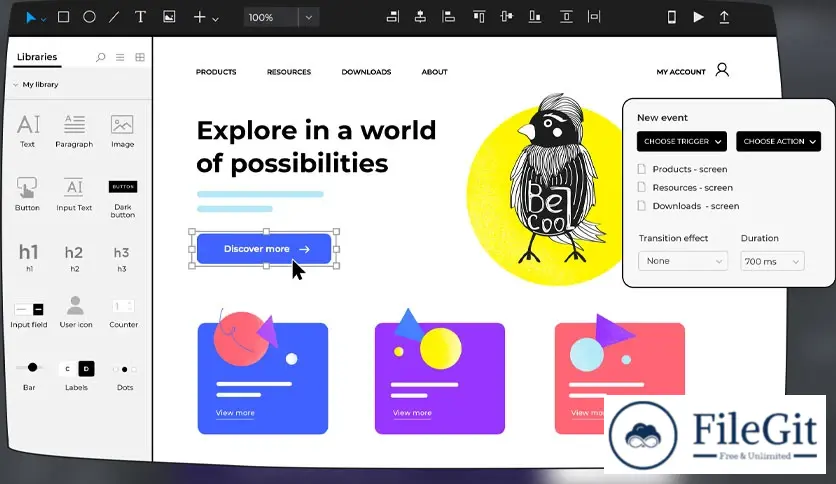Click the Discover more button
The width and height of the screenshot is (836, 484).
pos(264,249)
